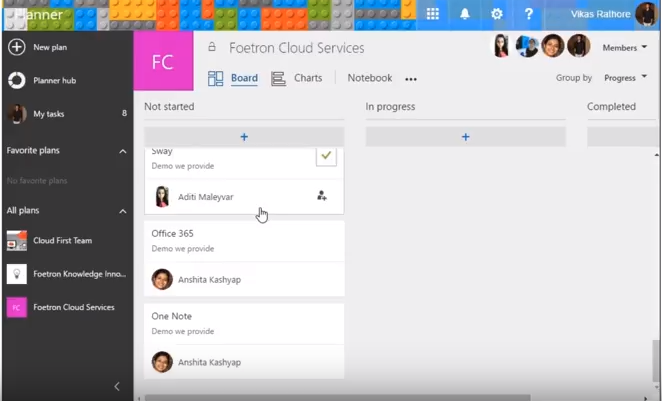Mark the Sway task complete checkbox
Screen dimensions: 662x401
(x=326, y=156)
